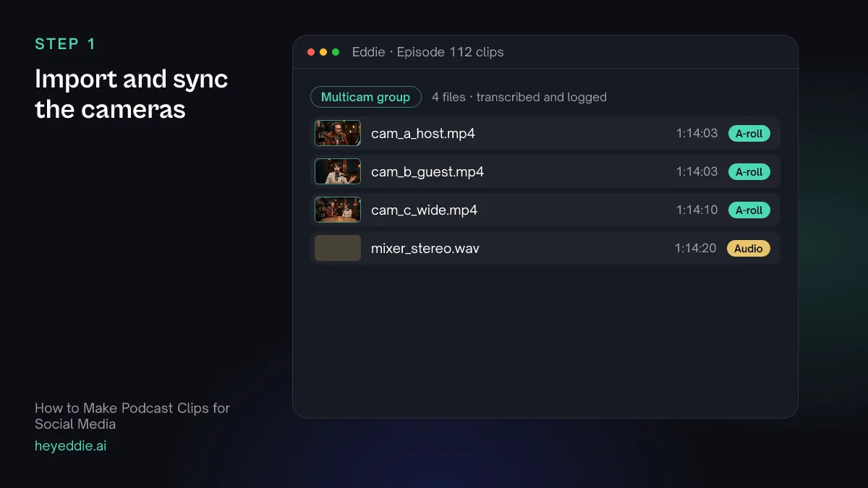Click the mixer_stereo.wav blank thumbnail
868x488 pixels.
pyautogui.click(x=338, y=248)
